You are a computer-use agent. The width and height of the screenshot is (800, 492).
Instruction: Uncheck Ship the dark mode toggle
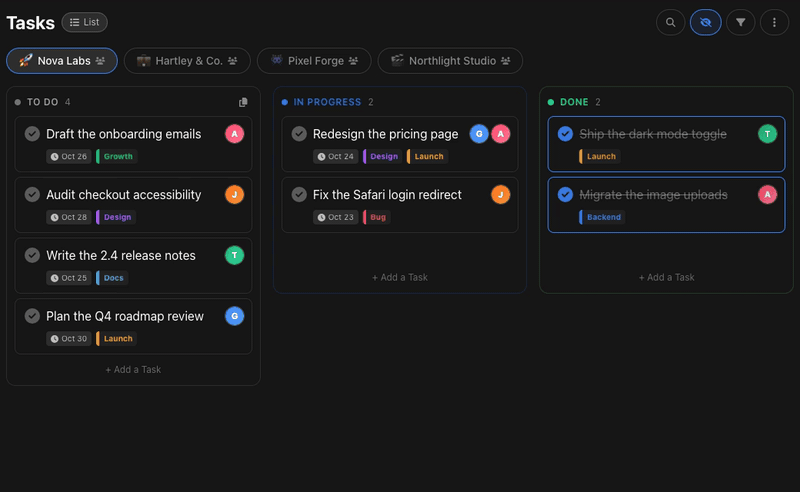[x=565, y=134]
